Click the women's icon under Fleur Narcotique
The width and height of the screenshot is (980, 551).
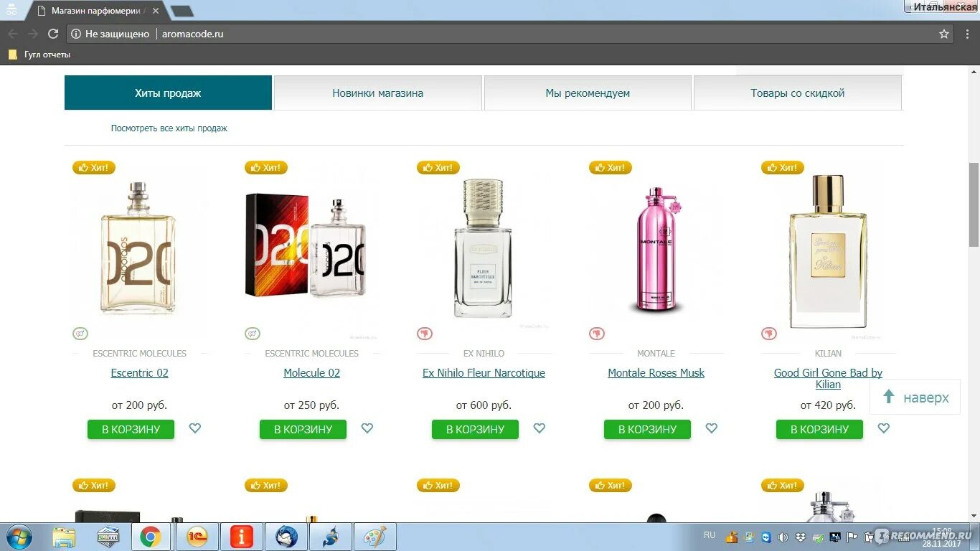pos(425,334)
